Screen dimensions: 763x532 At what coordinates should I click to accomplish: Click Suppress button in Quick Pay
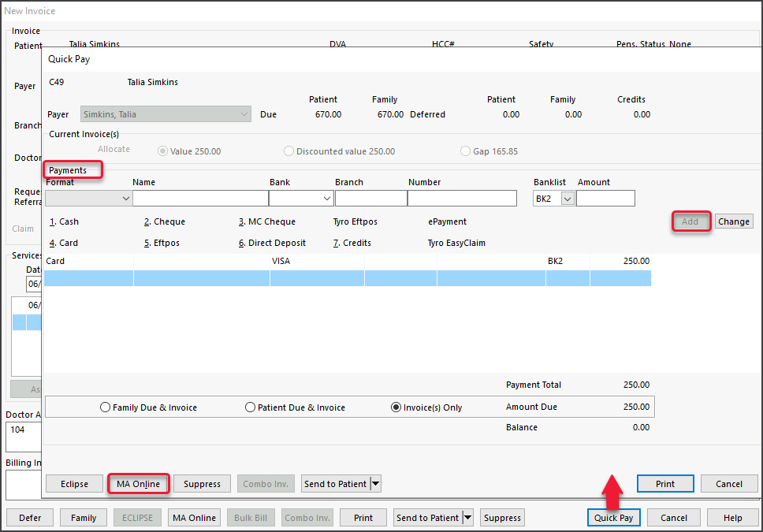point(202,484)
